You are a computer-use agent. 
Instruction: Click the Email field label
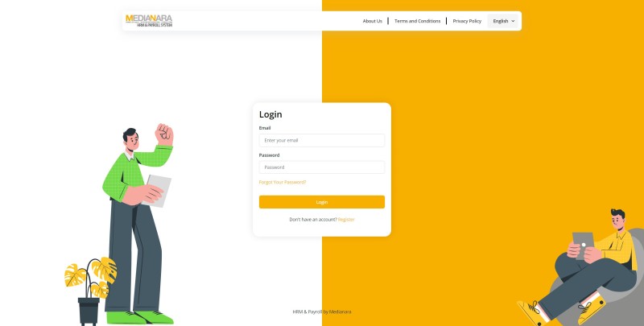(265, 128)
